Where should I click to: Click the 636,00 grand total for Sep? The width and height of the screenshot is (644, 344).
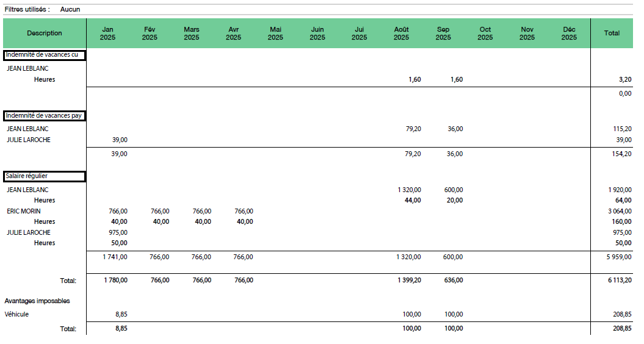click(454, 281)
